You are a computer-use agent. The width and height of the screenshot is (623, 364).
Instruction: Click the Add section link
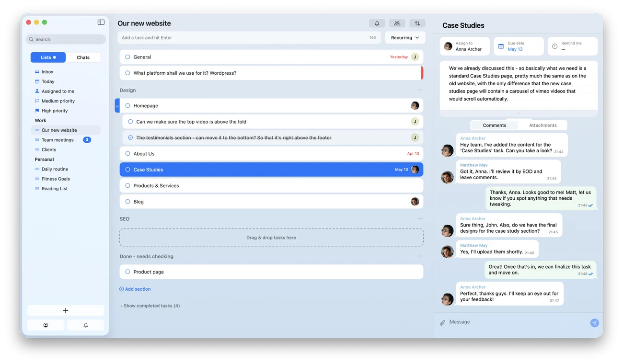(x=135, y=289)
